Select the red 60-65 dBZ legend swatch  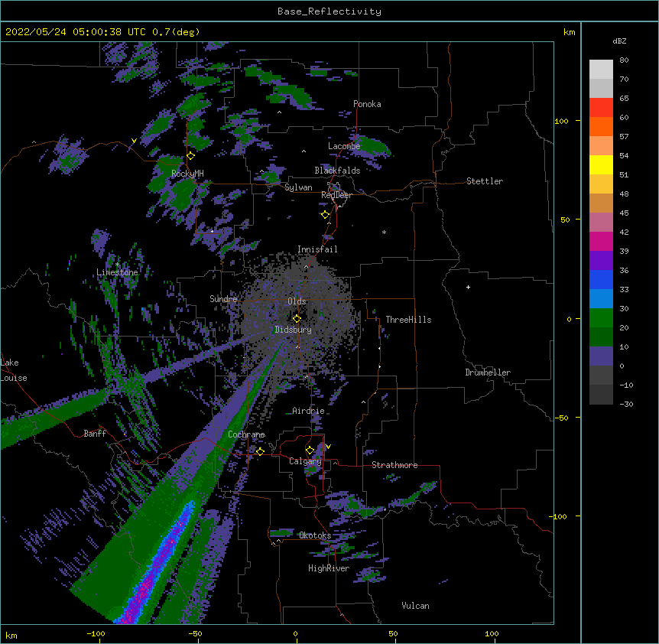tap(601, 107)
